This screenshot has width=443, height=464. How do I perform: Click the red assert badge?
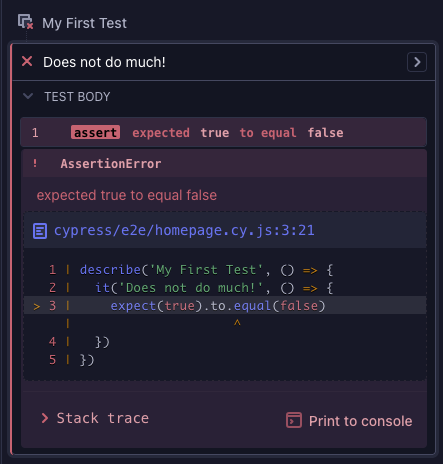click(x=95, y=133)
